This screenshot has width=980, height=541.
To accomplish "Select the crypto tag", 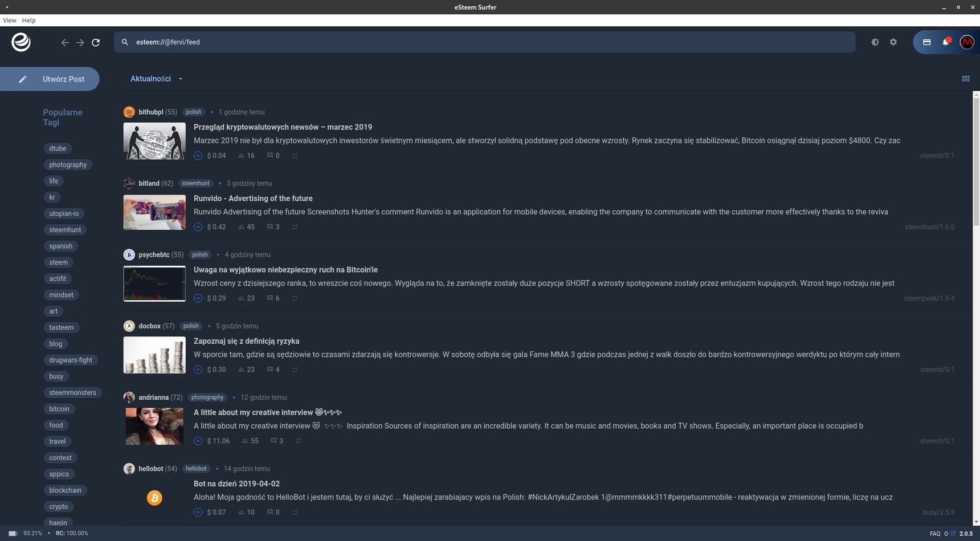I will point(58,507).
